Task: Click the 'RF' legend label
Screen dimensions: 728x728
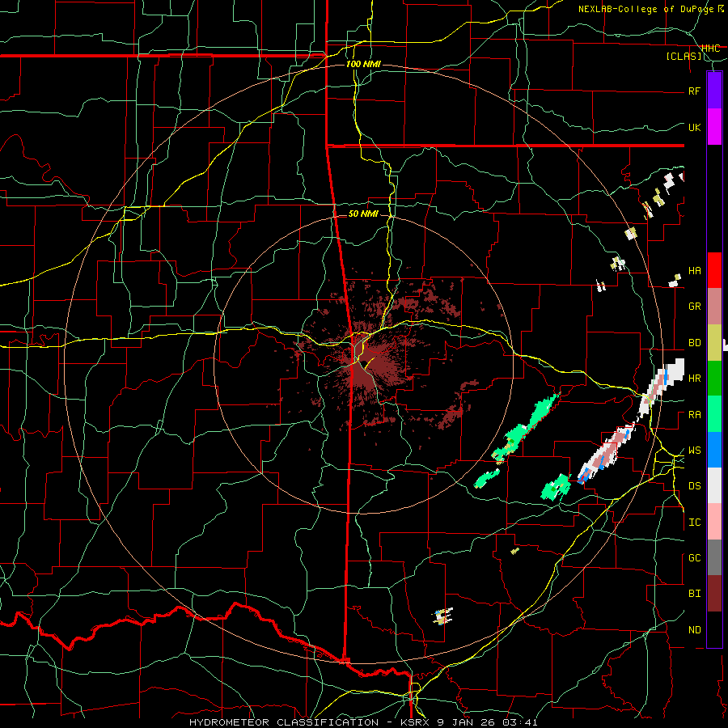Action: point(694,91)
